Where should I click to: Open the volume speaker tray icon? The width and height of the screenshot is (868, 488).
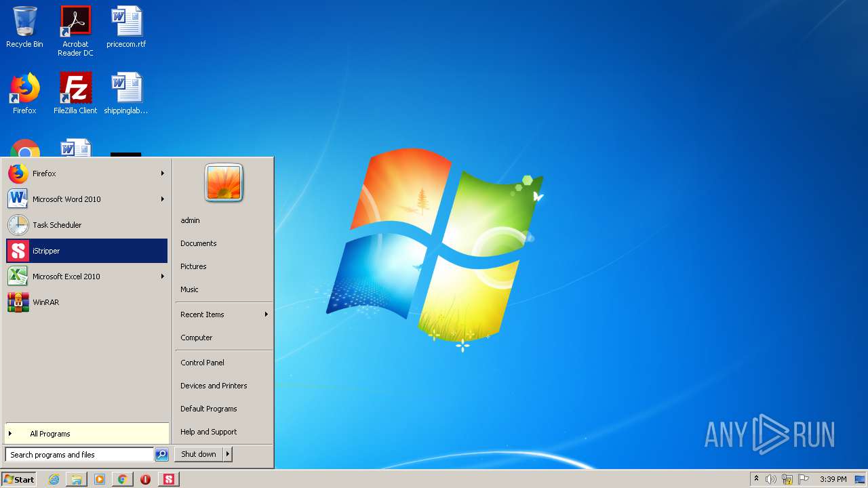click(x=771, y=479)
